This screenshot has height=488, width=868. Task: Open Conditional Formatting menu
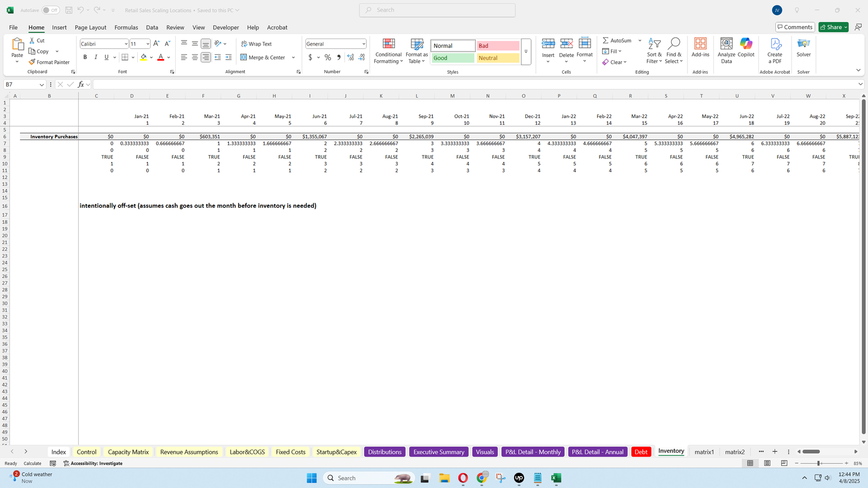tap(388, 51)
